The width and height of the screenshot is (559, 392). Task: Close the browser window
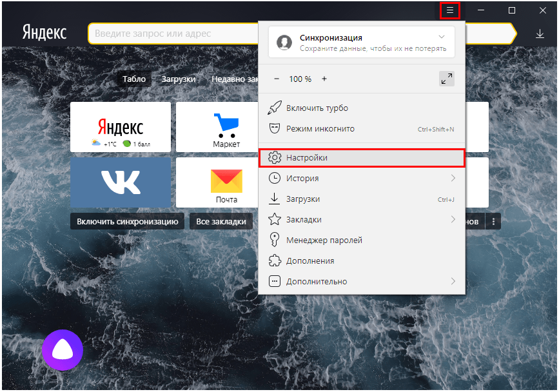tap(543, 10)
